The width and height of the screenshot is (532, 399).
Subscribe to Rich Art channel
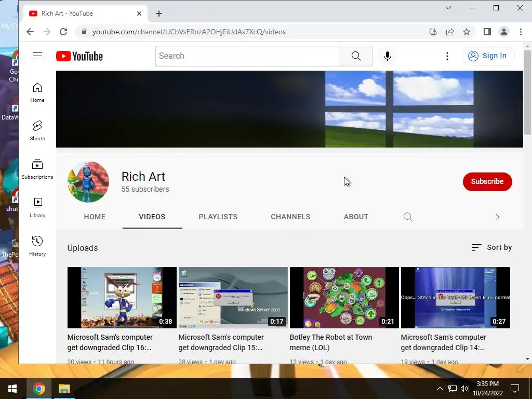pos(487,181)
